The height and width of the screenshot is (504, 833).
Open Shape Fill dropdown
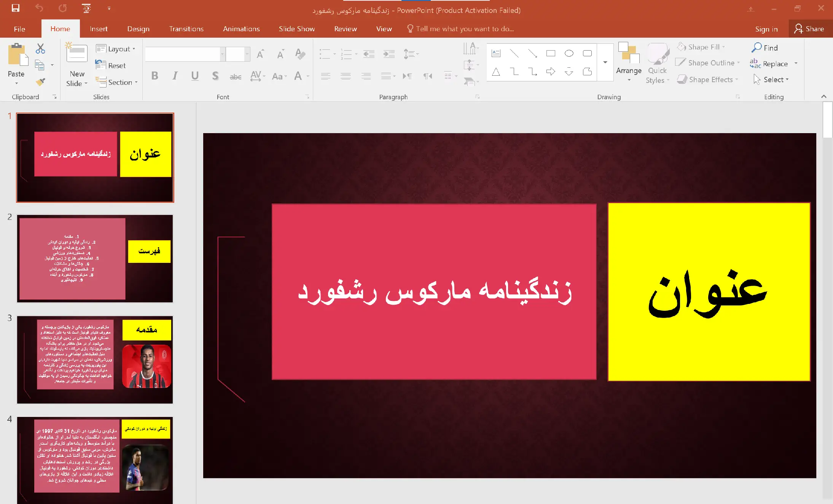[x=701, y=47]
